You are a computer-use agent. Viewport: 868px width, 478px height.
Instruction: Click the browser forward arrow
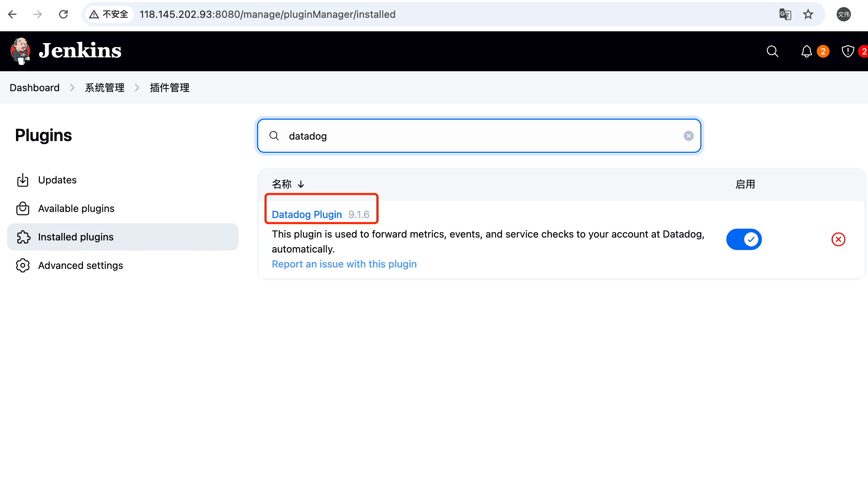point(37,14)
